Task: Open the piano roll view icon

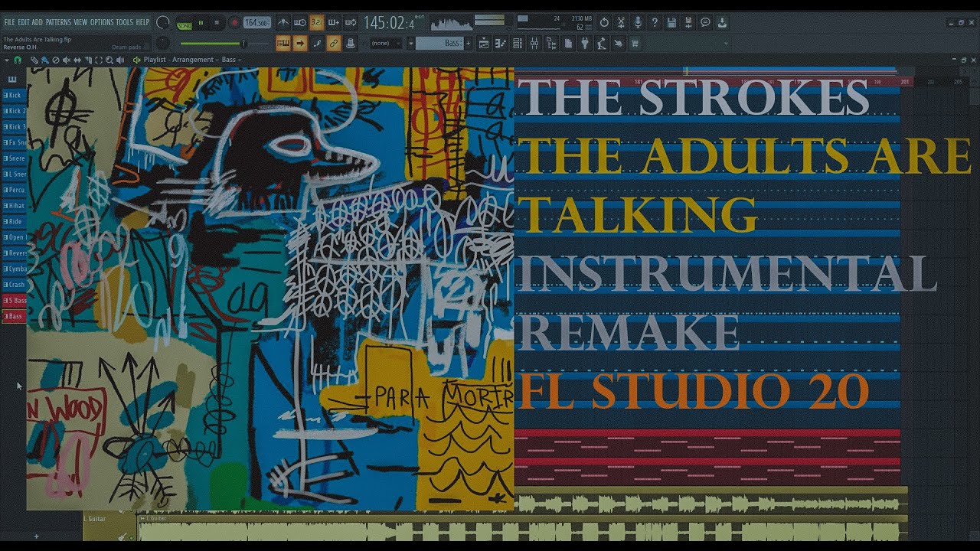Action: tap(500, 44)
